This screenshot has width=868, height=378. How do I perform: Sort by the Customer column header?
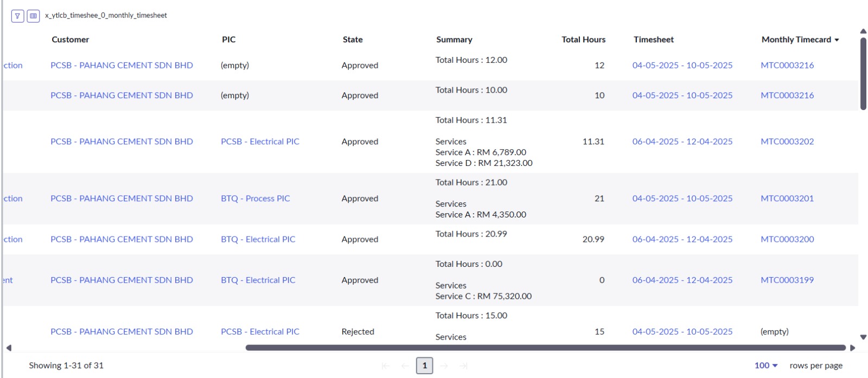(71, 40)
